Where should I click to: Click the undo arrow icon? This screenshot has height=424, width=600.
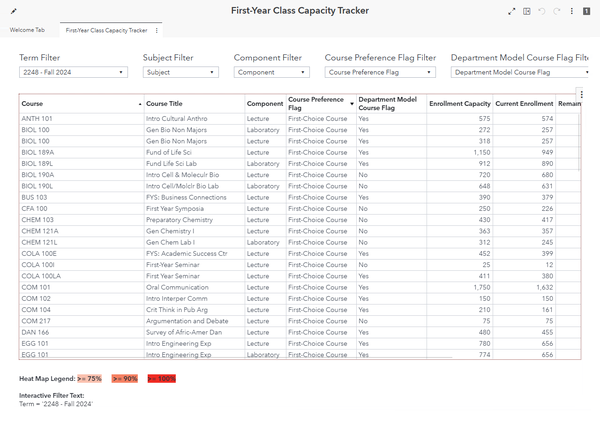(541, 11)
